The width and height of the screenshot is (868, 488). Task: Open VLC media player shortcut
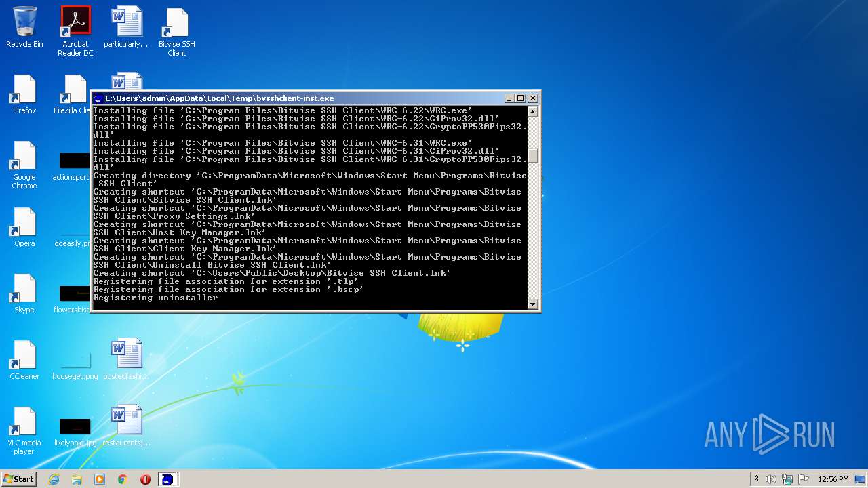[24, 430]
